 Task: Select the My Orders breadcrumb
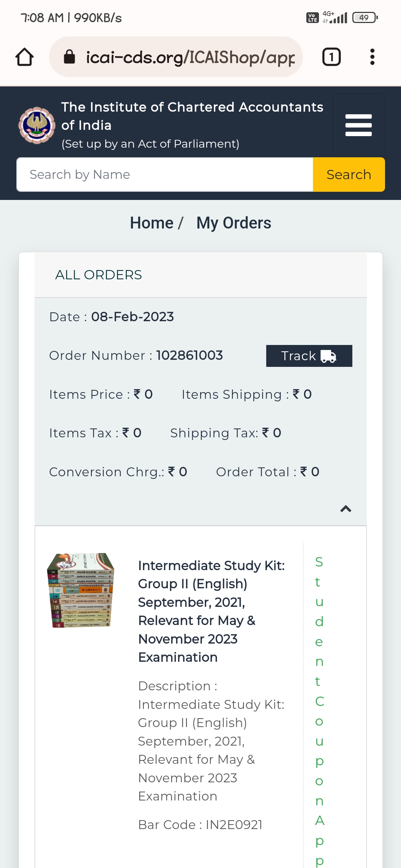coord(234,223)
